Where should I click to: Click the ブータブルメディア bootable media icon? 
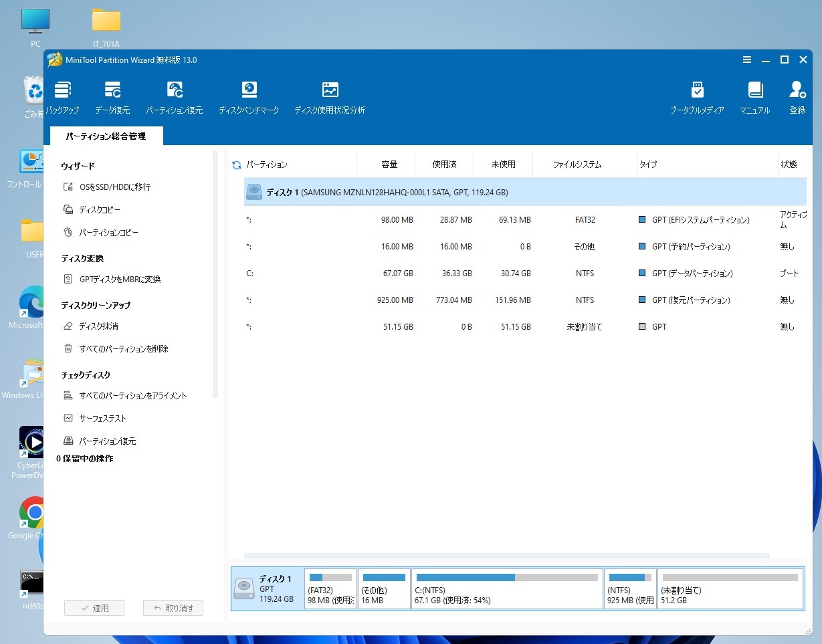click(697, 98)
